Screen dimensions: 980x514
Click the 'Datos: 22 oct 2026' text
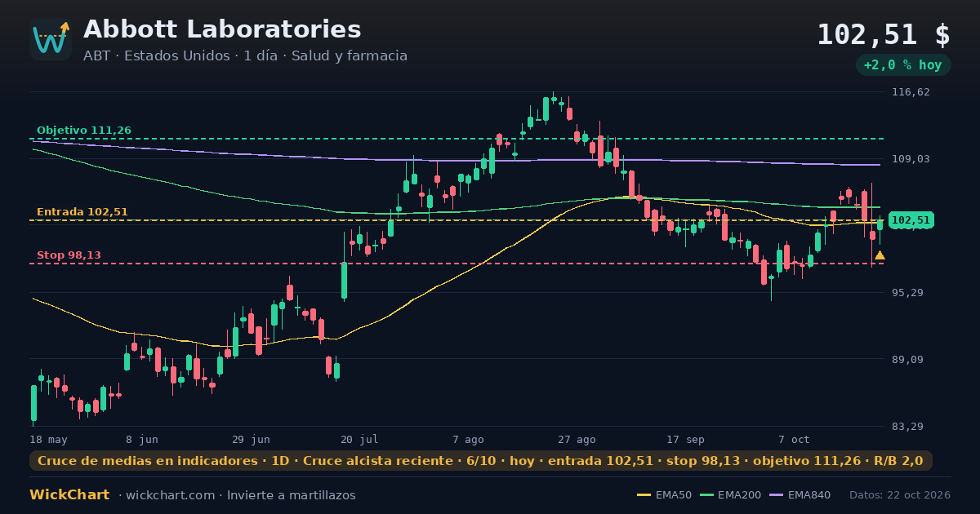[x=900, y=495]
